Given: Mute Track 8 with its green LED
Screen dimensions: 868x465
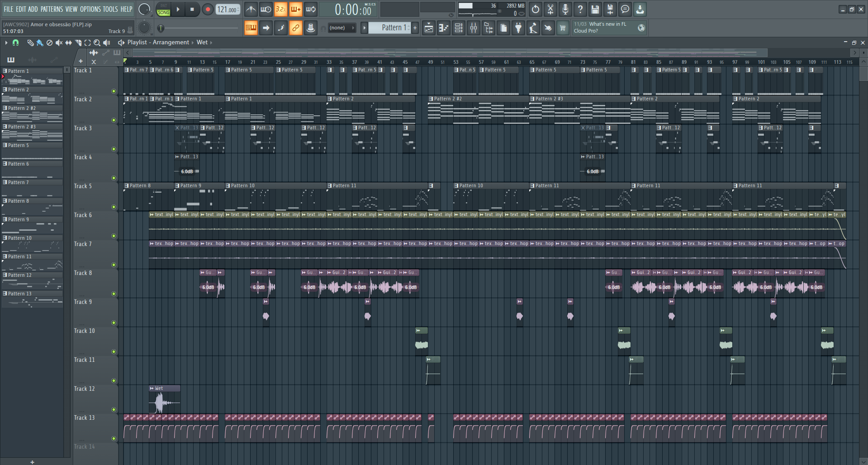Looking at the screenshot, I should click(x=114, y=294).
